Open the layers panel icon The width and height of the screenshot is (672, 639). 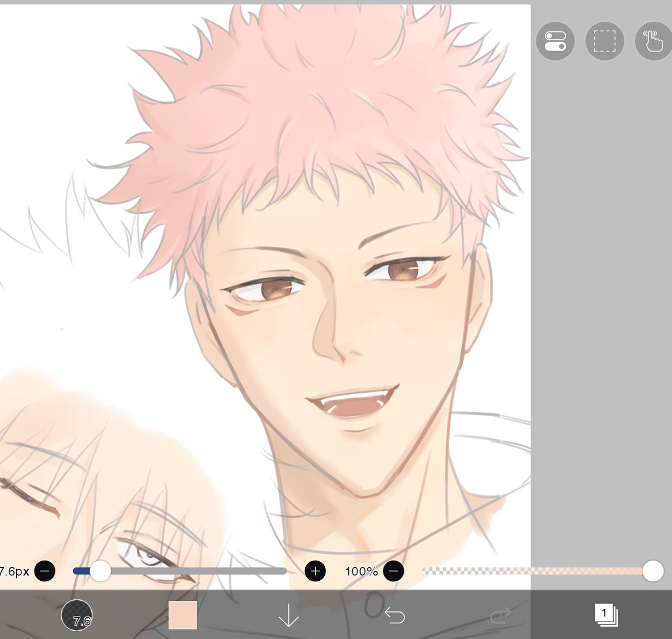coord(606,615)
